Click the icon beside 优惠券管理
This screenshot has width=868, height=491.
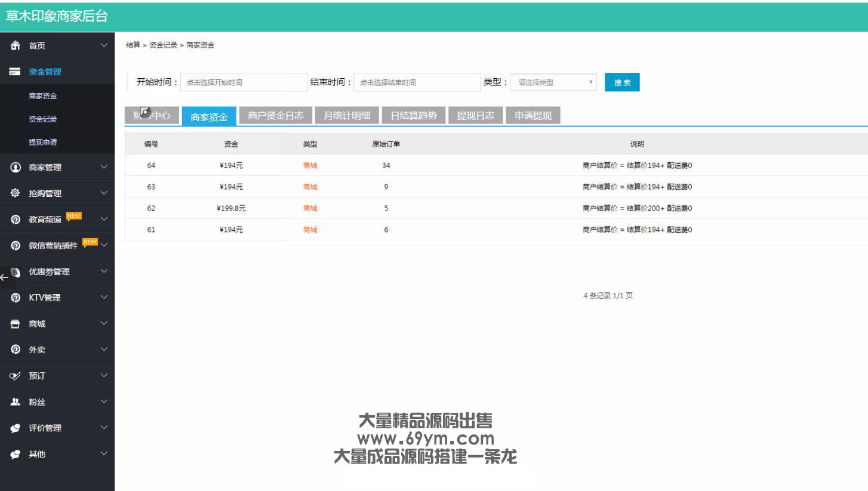[17, 272]
